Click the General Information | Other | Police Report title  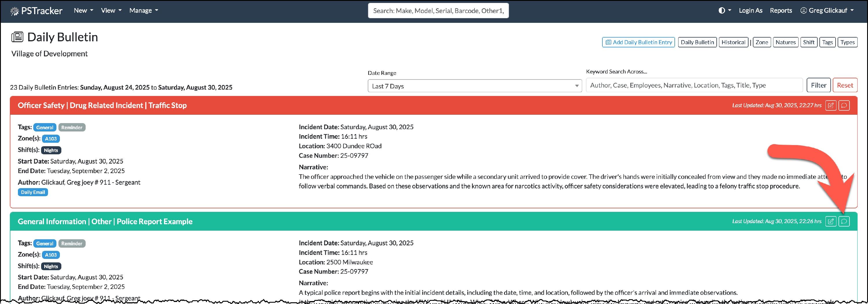coord(105,222)
